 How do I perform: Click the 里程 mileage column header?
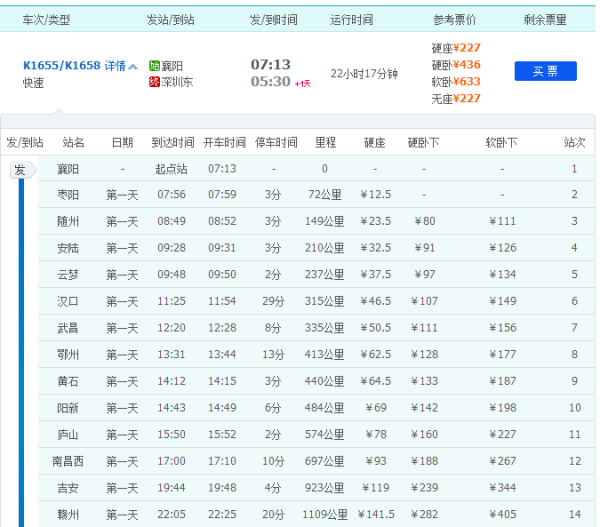pos(325,143)
